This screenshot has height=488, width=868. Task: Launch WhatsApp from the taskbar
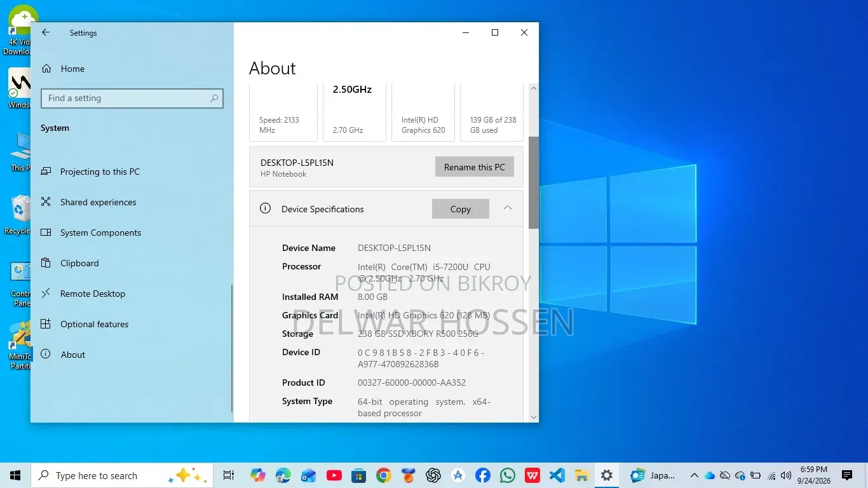click(x=508, y=475)
